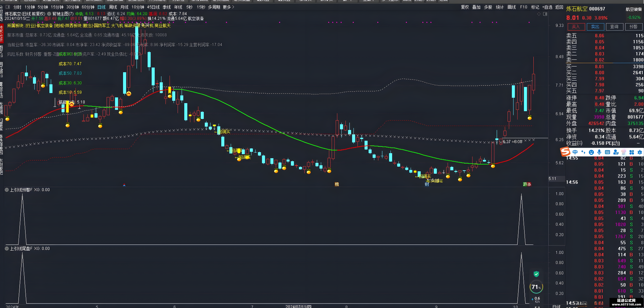The image size is (644, 308).
Task: Open dropdown next to 炼石航空 chart title
Action: pyautogui.click(x=49, y=14)
